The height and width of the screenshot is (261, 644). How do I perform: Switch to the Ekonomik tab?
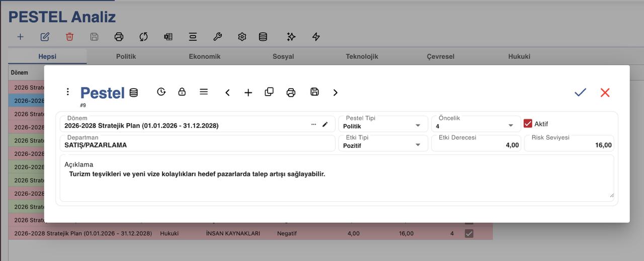[x=204, y=56]
